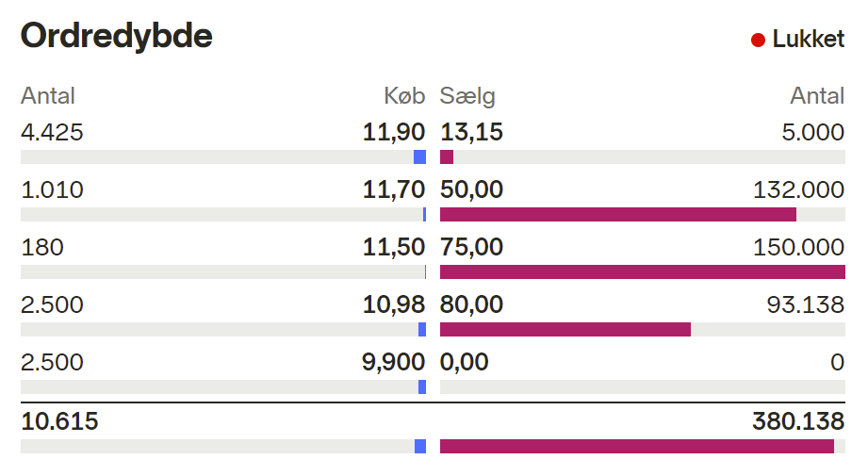Click the 132.000 sell quantity
Screen dimensions: 868x476
799,189
